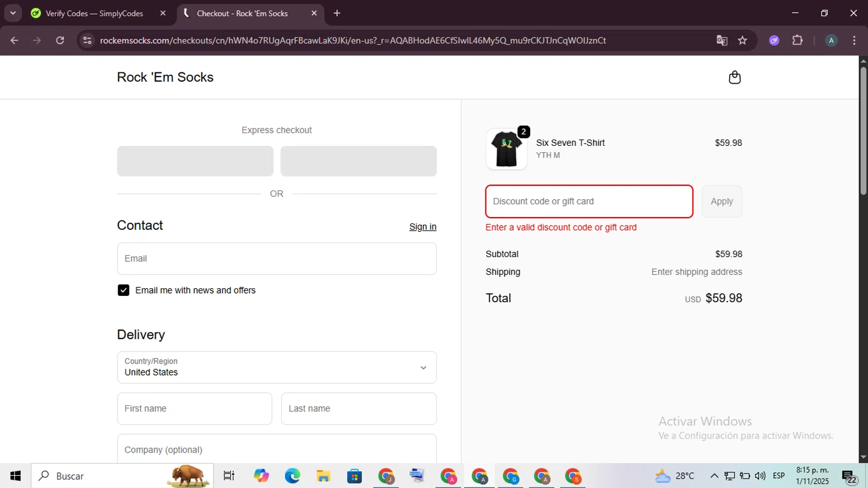Focus the Company (optional) field
Image resolution: width=868 pixels, height=488 pixels.
click(277, 449)
